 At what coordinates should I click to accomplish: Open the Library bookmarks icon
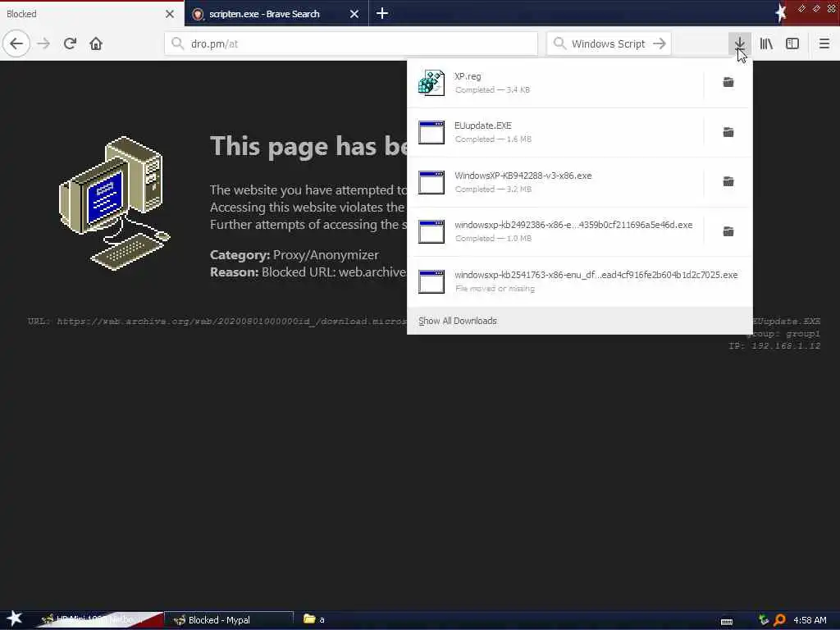click(x=766, y=43)
